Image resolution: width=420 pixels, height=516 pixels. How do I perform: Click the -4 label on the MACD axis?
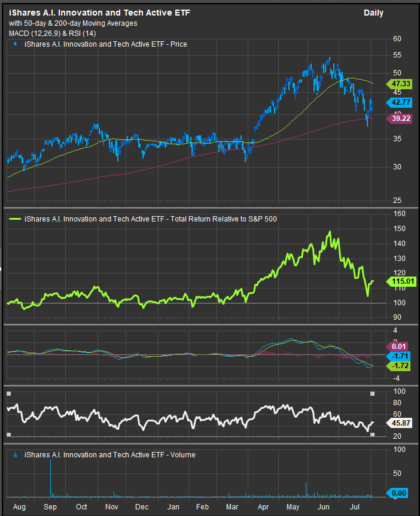396,378
